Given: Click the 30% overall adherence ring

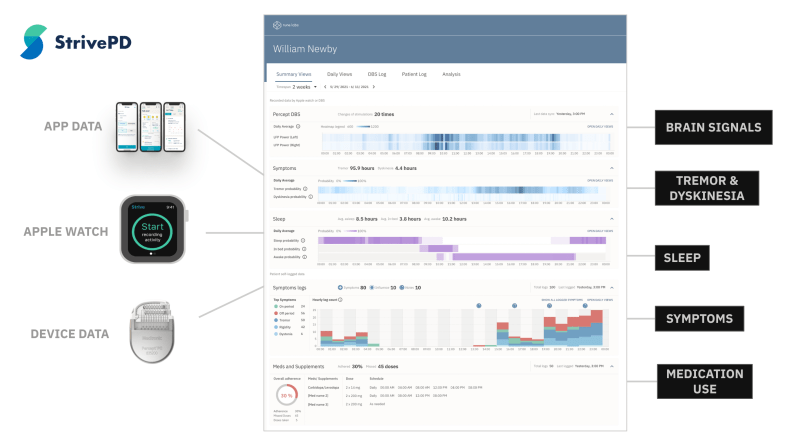Looking at the screenshot, I should (287, 395).
